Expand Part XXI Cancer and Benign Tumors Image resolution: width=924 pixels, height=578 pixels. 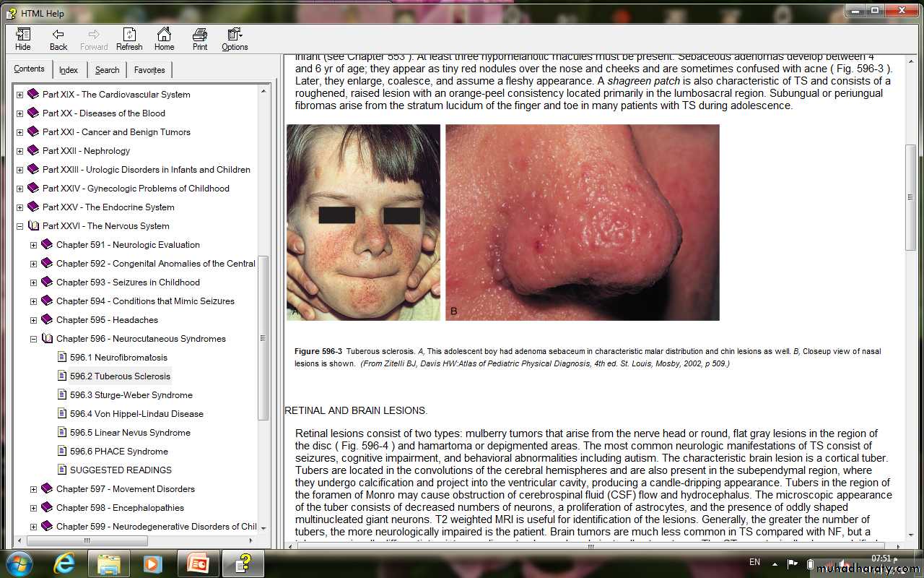click(x=19, y=132)
